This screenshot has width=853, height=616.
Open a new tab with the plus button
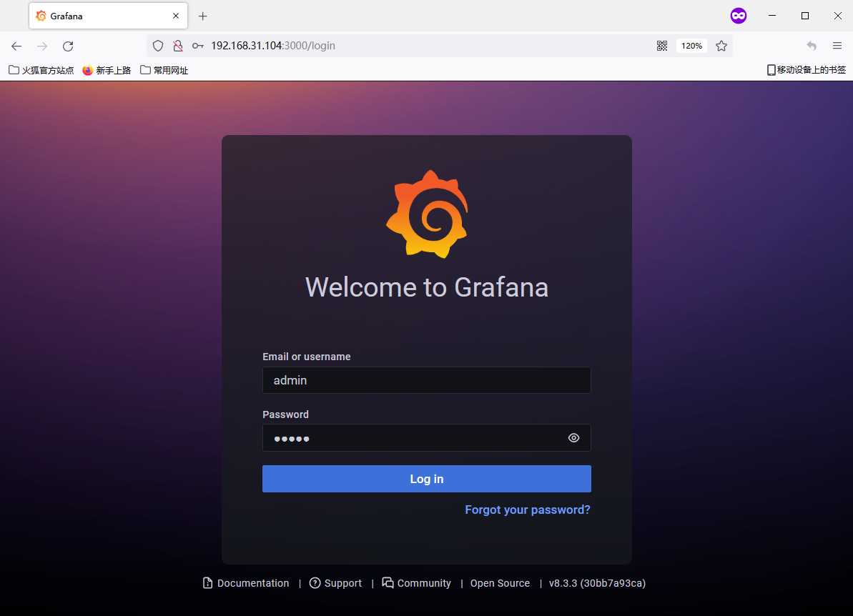pos(202,16)
